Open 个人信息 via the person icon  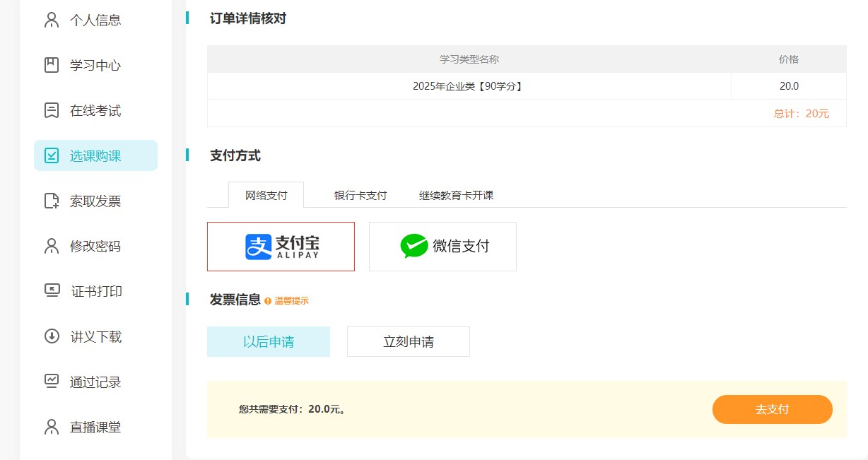pos(51,20)
